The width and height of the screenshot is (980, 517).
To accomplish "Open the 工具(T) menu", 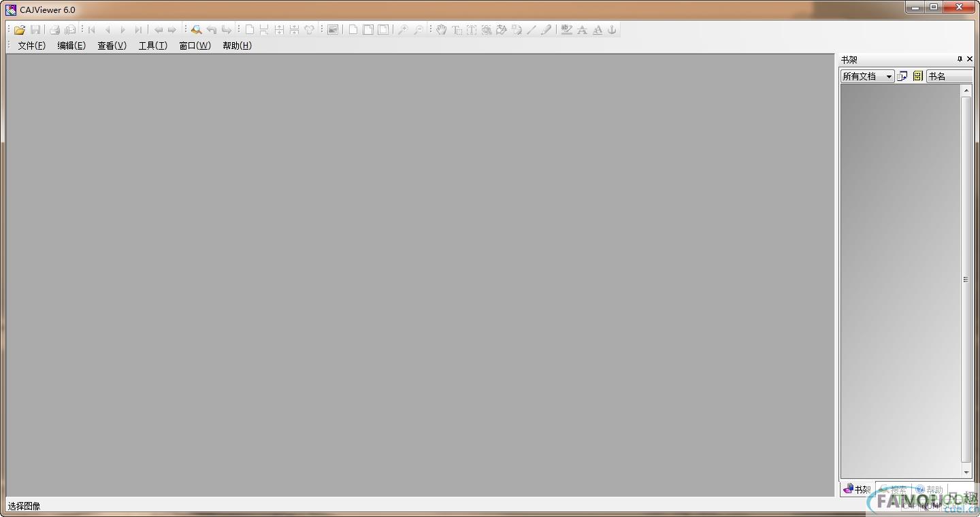I will (152, 46).
